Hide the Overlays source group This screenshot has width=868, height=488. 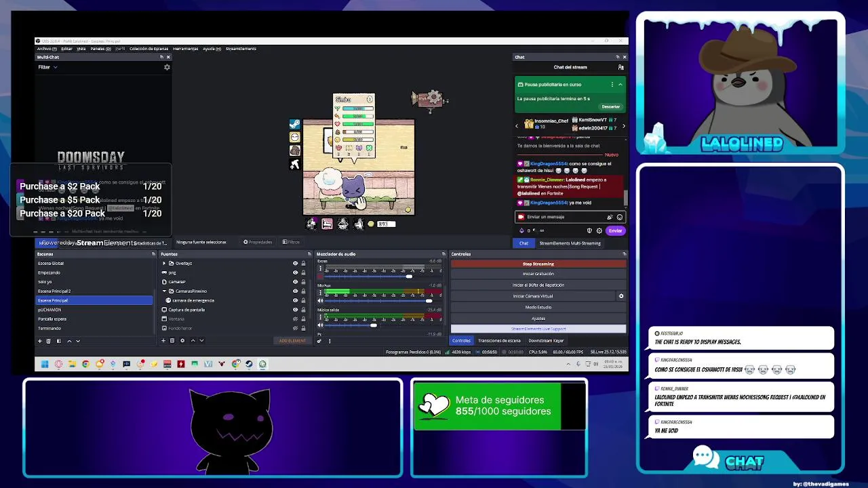coord(296,263)
